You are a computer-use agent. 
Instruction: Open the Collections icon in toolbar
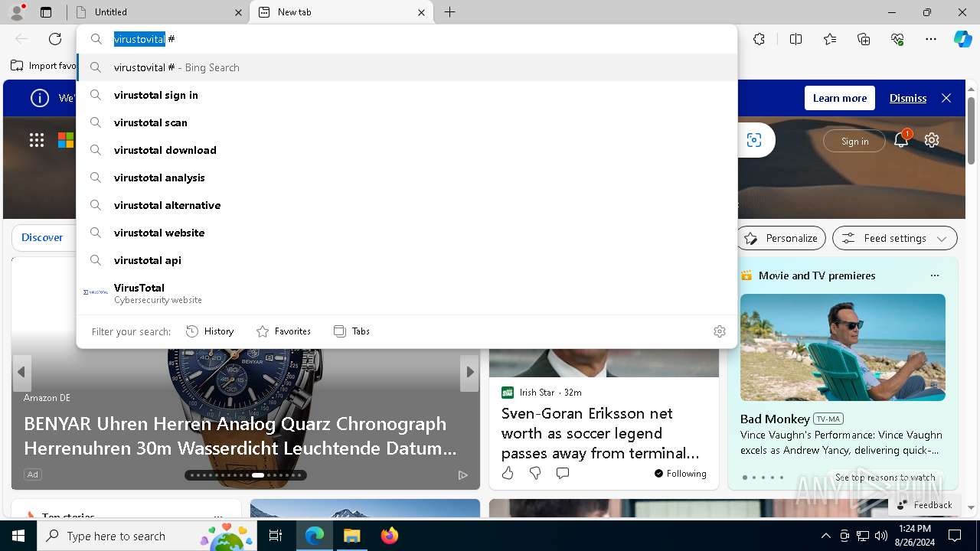click(x=864, y=39)
